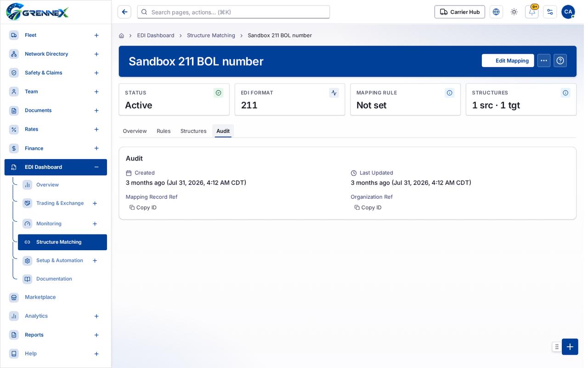
Task: Collapse the EDI Dashboard section
Action: 96,167
